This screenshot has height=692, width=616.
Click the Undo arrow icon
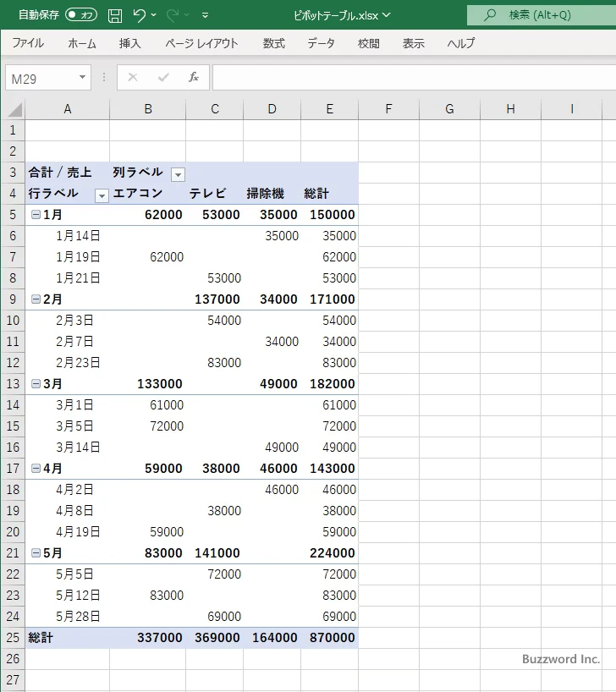[x=139, y=15]
